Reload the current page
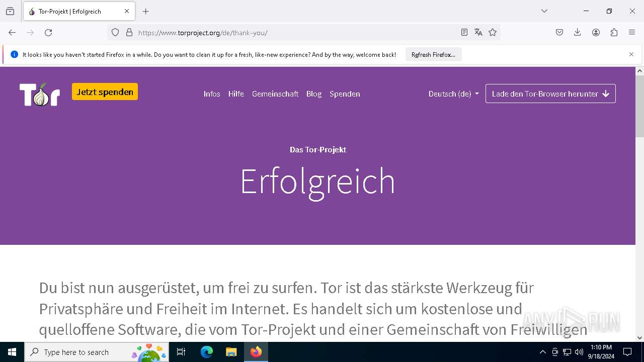The height and width of the screenshot is (362, 644). tap(48, 33)
